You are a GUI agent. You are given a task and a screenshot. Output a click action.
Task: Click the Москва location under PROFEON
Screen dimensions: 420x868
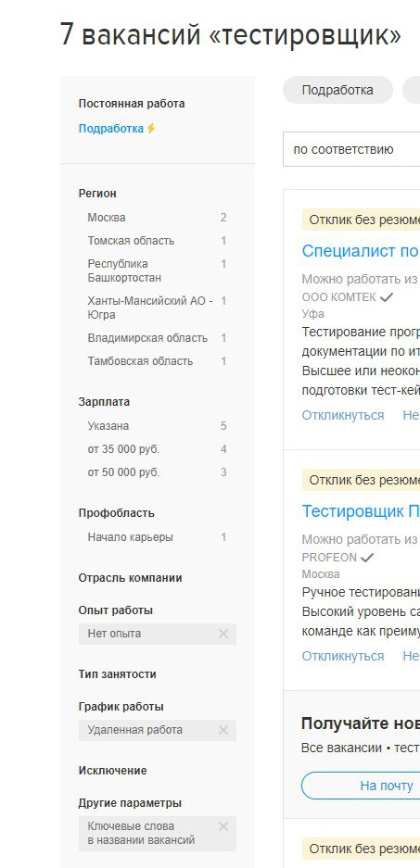pyautogui.click(x=321, y=574)
